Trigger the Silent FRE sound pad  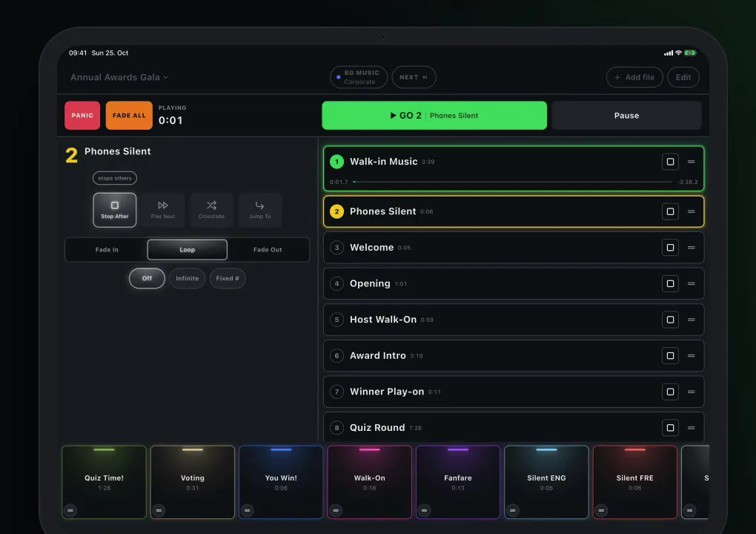(x=635, y=482)
